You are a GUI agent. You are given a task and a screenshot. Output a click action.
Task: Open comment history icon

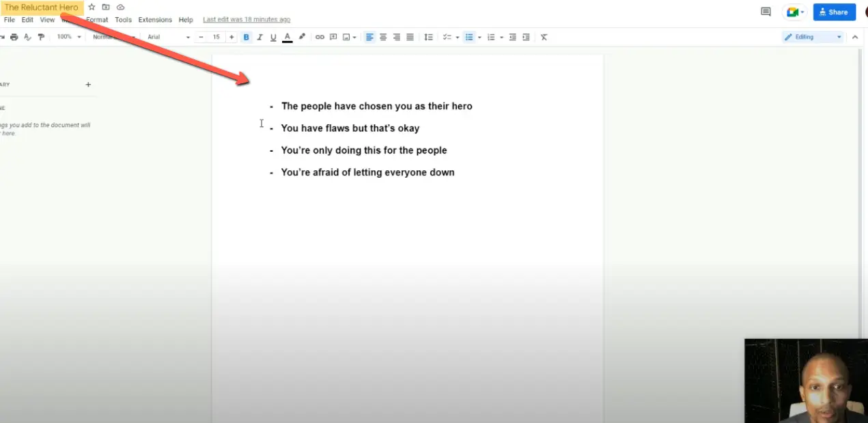tap(766, 12)
